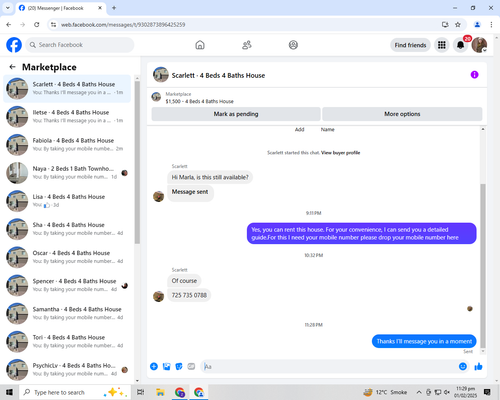This screenshot has width=500, height=400.
Task: Open the Spencer - 4 Beds 4 Baths House chat
Action: (67, 285)
